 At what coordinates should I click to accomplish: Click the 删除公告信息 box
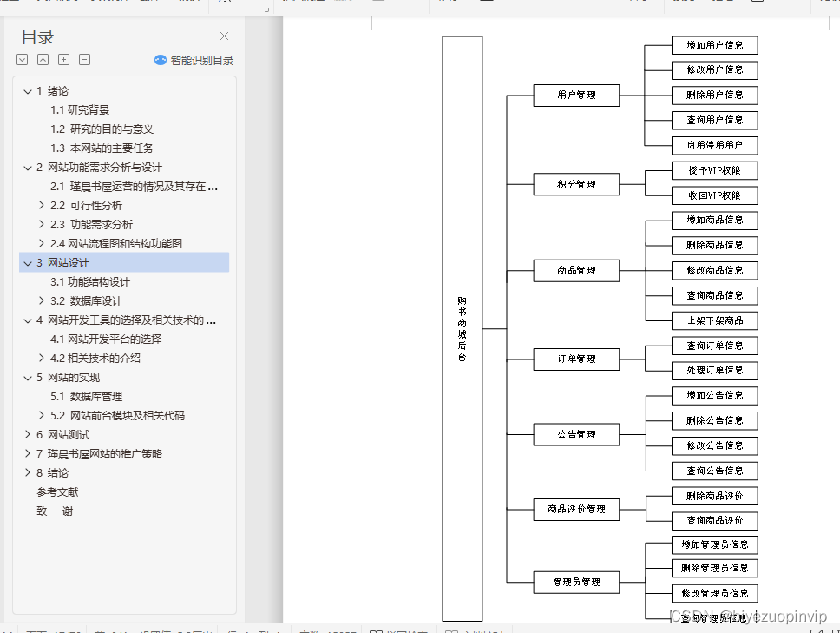(x=715, y=421)
